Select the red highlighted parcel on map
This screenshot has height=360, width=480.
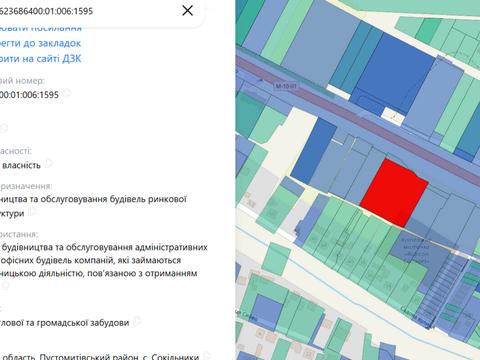(x=394, y=193)
